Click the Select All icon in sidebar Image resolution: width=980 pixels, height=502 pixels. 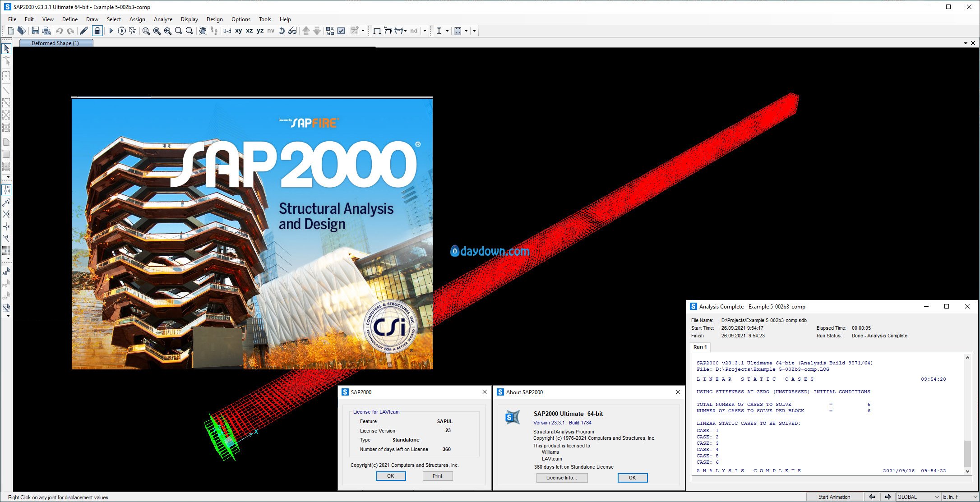point(6,272)
